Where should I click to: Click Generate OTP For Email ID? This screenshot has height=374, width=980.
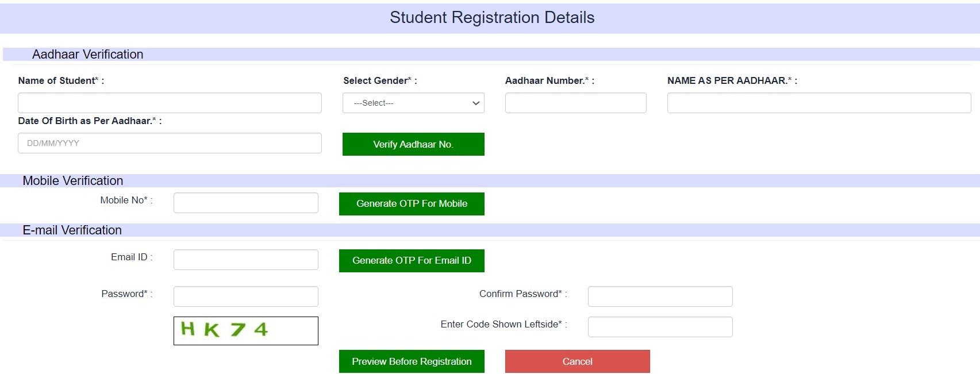coord(411,260)
